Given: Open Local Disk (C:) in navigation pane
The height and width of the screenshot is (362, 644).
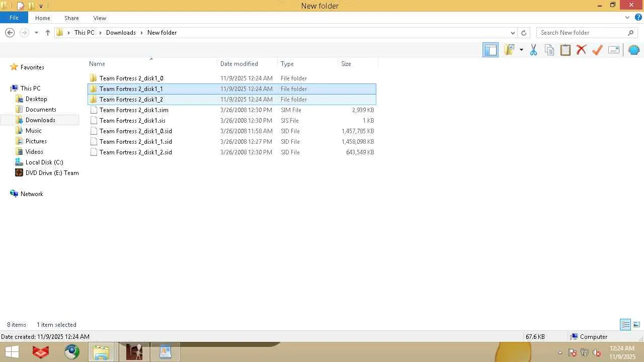Looking at the screenshot, I should (44, 162).
